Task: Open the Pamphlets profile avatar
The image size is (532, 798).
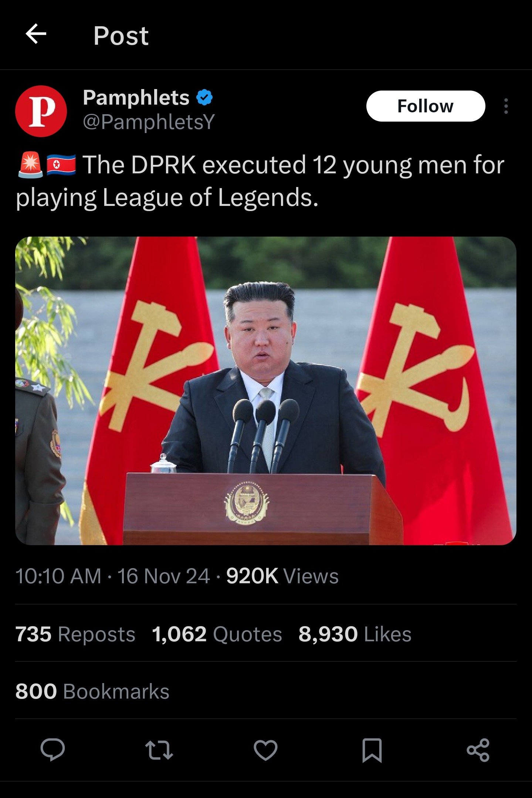Action: coord(41,111)
